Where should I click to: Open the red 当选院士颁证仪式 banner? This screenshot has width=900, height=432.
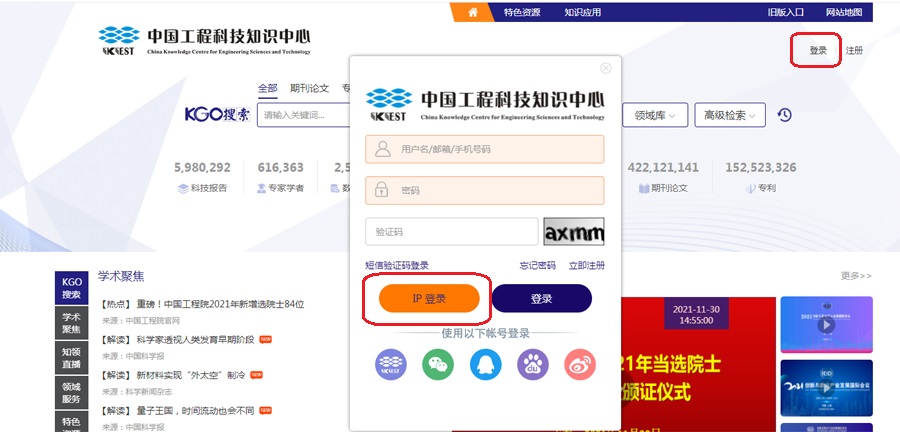tap(698, 364)
